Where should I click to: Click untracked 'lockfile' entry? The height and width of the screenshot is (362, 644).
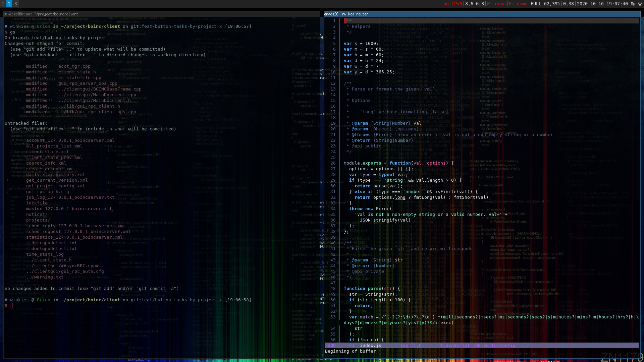[37, 203]
